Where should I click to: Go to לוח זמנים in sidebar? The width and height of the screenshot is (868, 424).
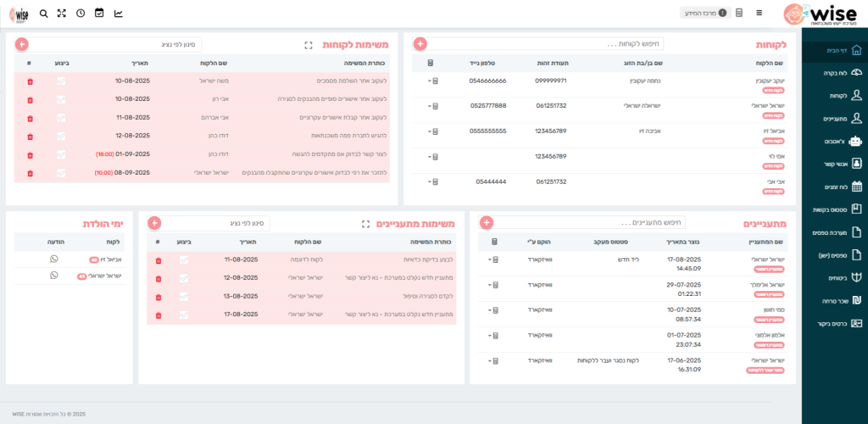click(833, 187)
